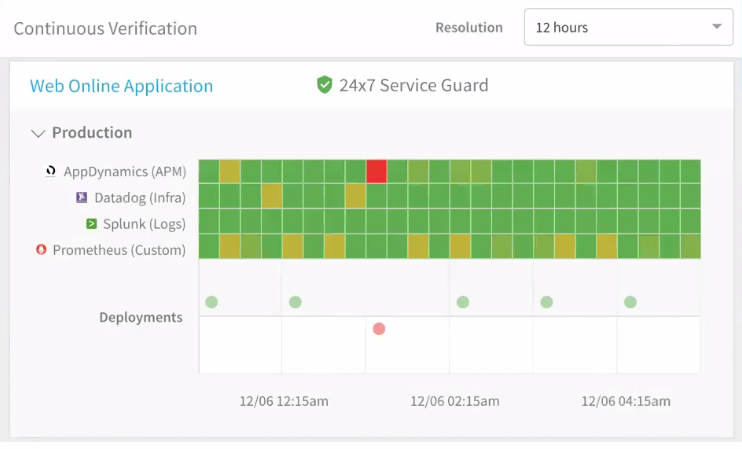Viewport: 742px width, 449px height.
Task: Collapse the Production section chevron
Action: click(38, 133)
